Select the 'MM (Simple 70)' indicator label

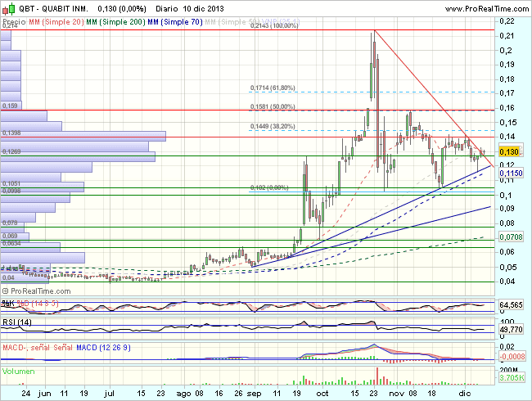coord(175,22)
